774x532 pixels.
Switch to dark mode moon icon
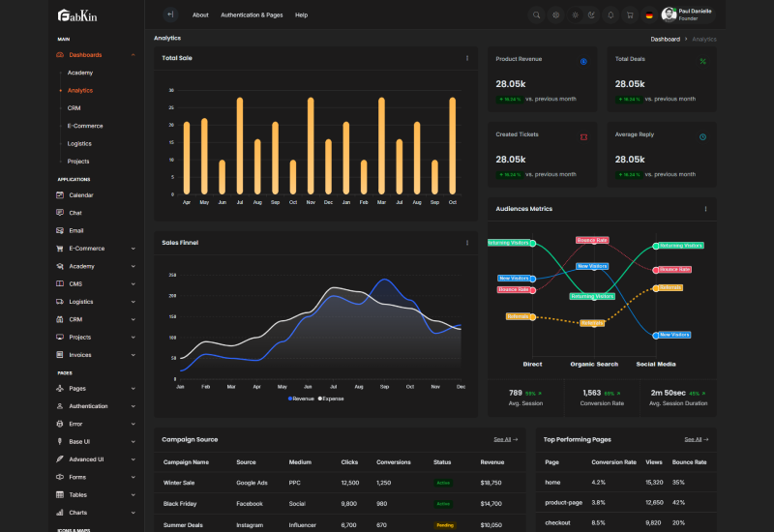coord(591,15)
